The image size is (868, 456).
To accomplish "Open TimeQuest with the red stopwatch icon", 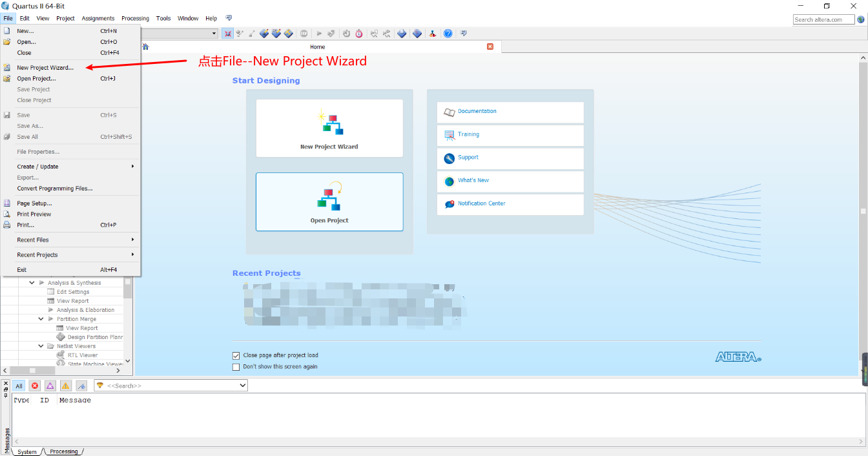I will pos(358,34).
